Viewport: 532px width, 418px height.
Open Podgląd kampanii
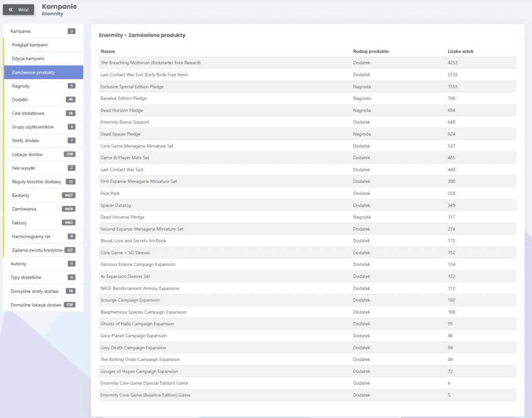(30, 45)
